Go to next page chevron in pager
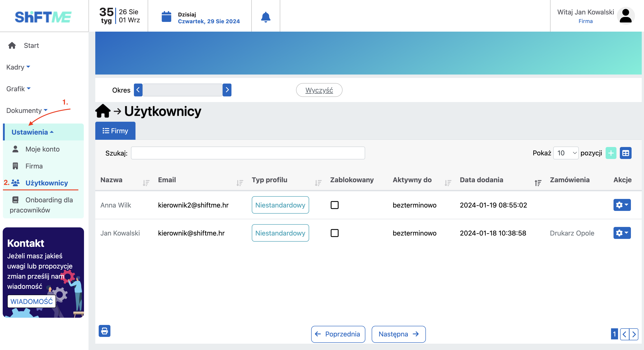Viewport: 644px width, 350px height. [x=634, y=334]
